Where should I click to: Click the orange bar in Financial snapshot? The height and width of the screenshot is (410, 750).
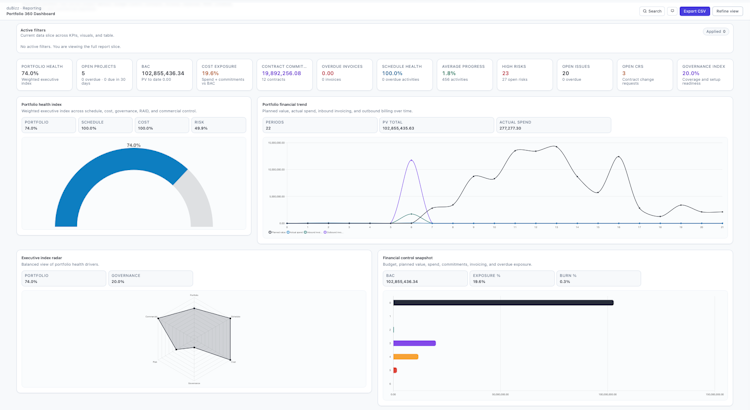pyautogui.click(x=406, y=356)
